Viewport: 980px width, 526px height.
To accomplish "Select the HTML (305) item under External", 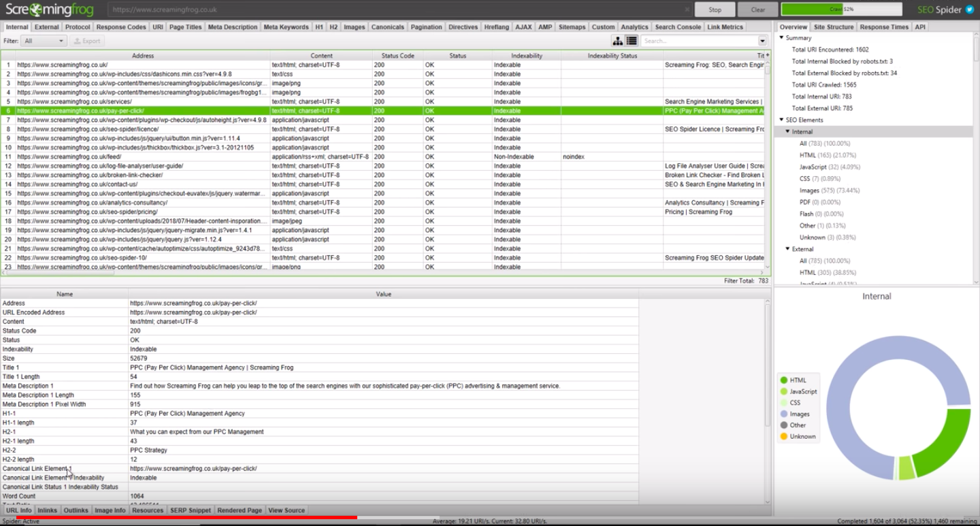I will (828, 272).
